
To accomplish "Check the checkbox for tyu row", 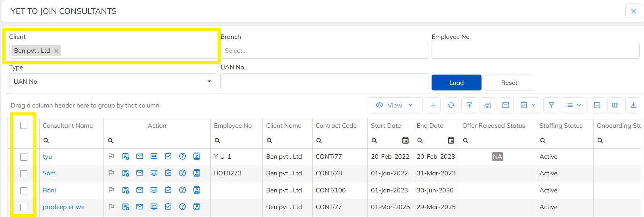I will tap(24, 157).
